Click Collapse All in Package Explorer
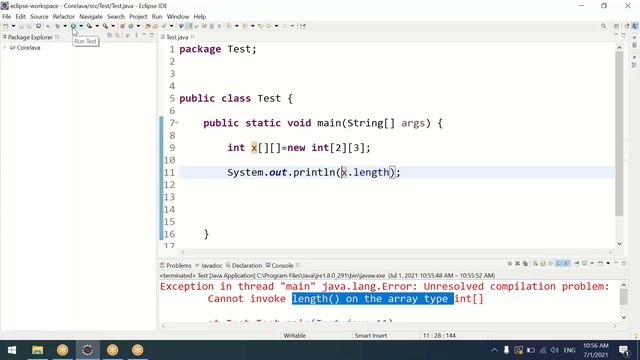This screenshot has width=640, height=360. [109, 36]
